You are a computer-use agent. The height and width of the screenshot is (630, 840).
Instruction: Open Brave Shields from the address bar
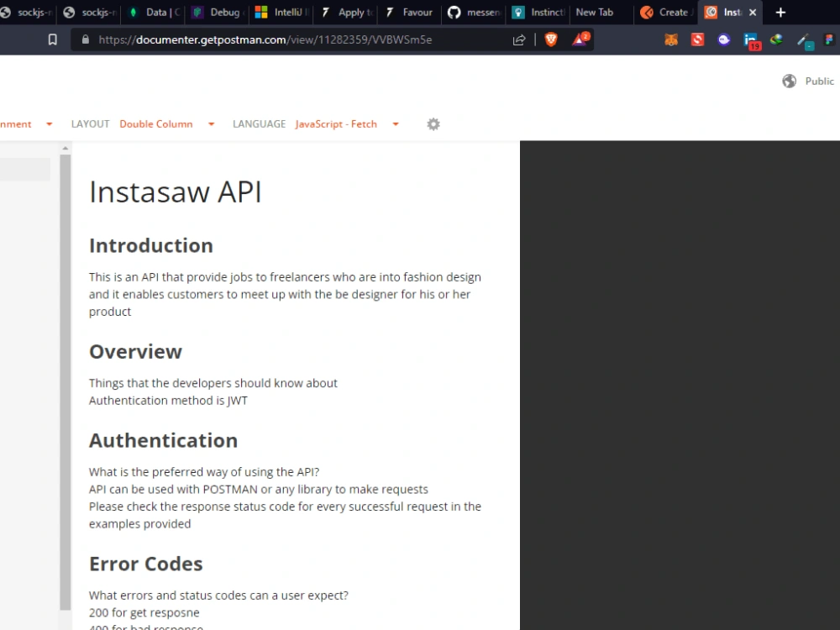click(x=551, y=39)
